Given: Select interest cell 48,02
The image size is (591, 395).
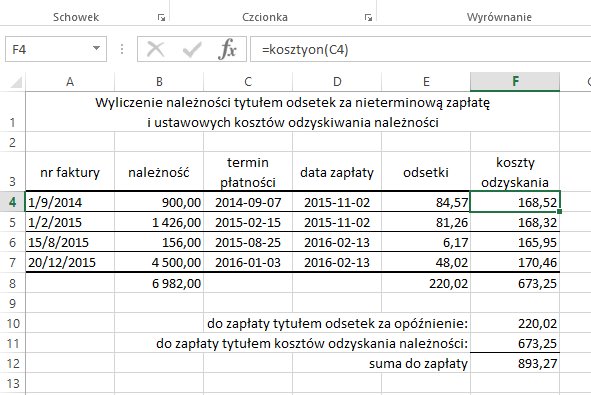Looking at the screenshot, I should pos(426,262).
